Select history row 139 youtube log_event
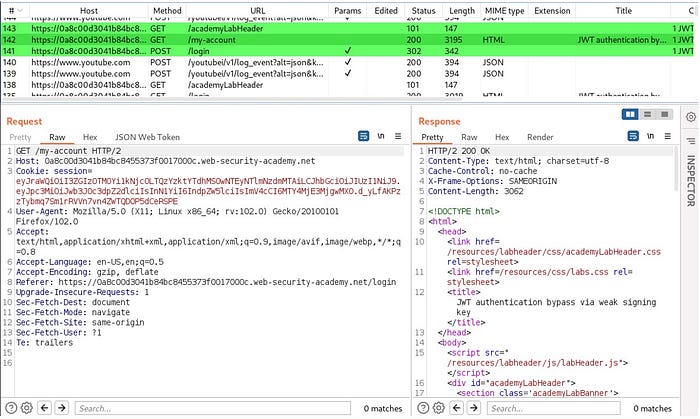Screen dimensions: 700x419 tap(347, 74)
